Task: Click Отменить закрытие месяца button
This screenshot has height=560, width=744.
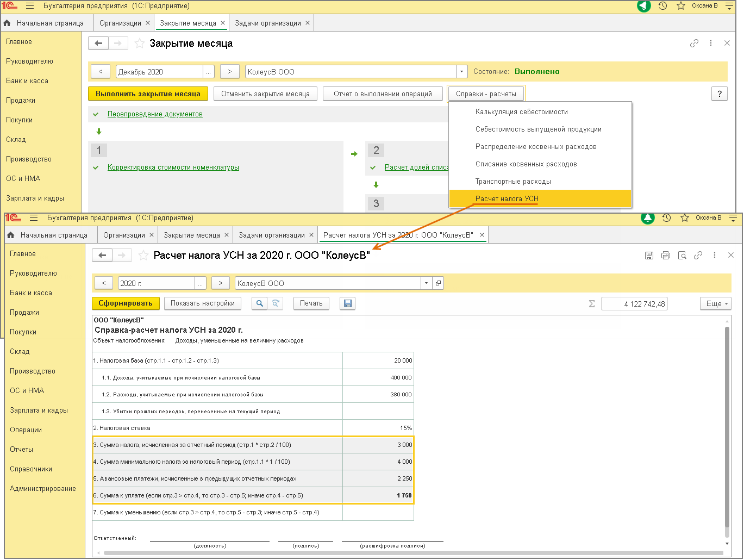Action: tap(265, 94)
